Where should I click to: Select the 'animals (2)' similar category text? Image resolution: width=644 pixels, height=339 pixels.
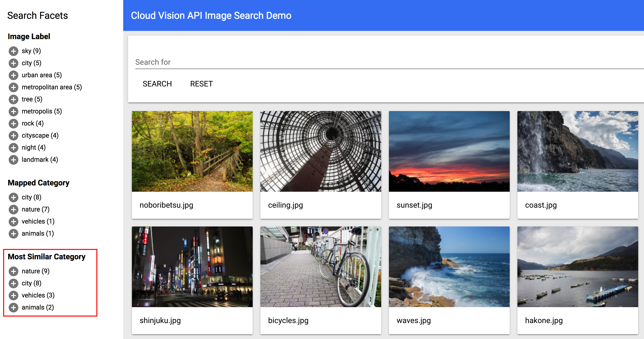(x=38, y=308)
